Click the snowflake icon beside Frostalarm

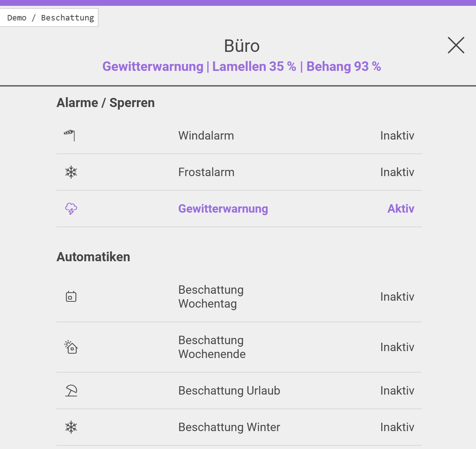coord(71,172)
